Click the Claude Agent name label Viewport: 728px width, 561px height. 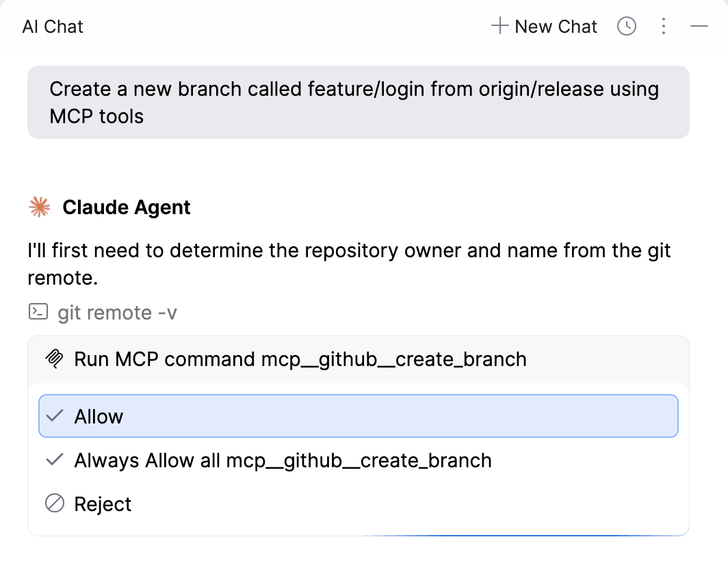(x=127, y=207)
